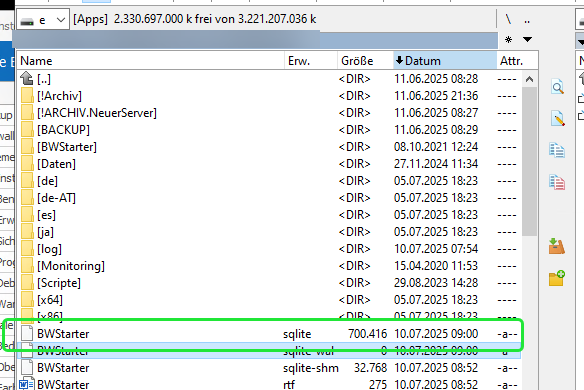Screen dimensions: 584x390
Task: Click the date '27.11.2024 11:34' cell
Action: pyautogui.click(x=436, y=164)
